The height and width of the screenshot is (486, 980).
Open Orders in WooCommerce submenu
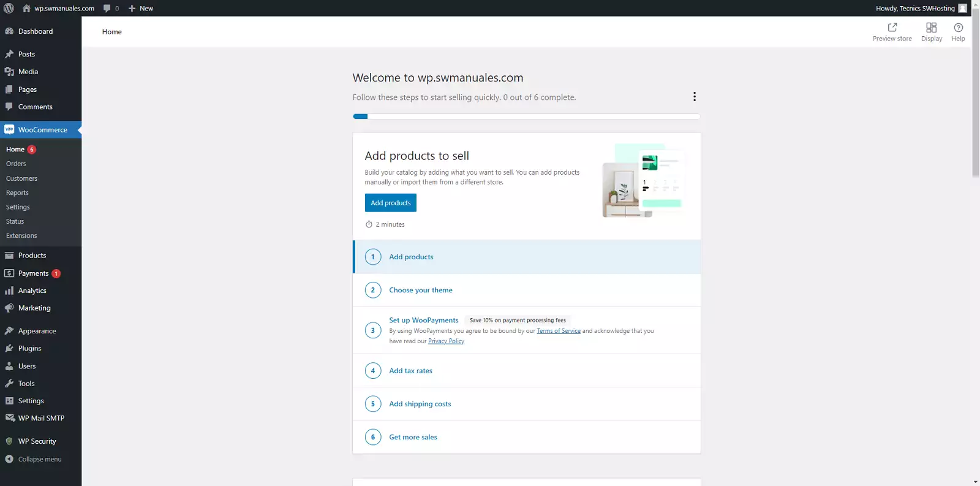16,164
